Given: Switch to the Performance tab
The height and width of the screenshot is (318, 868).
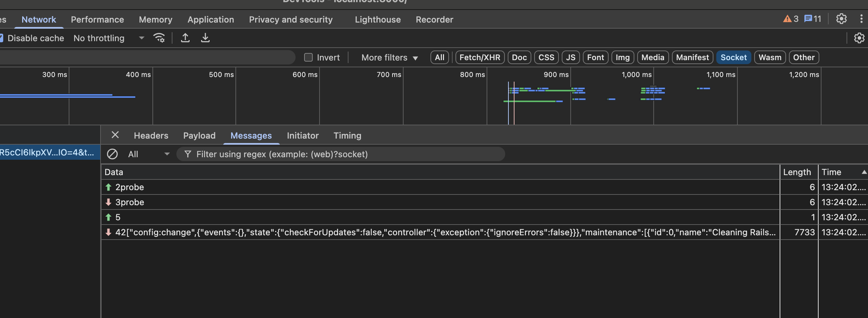Looking at the screenshot, I should pyautogui.click(x=97, y=20).
